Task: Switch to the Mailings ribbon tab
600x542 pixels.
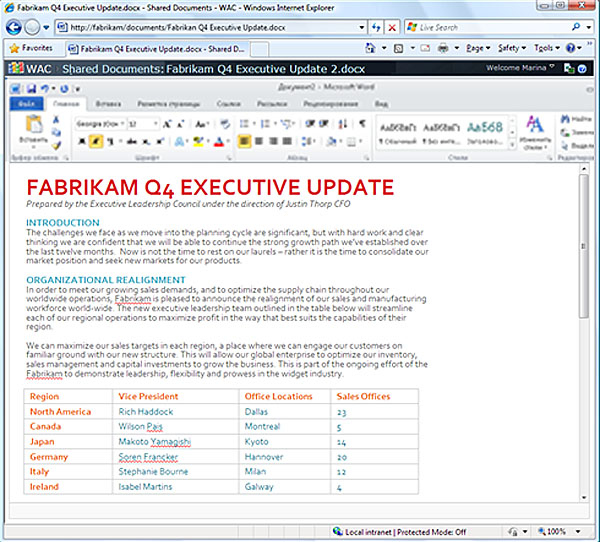Action: pos(272,104)
